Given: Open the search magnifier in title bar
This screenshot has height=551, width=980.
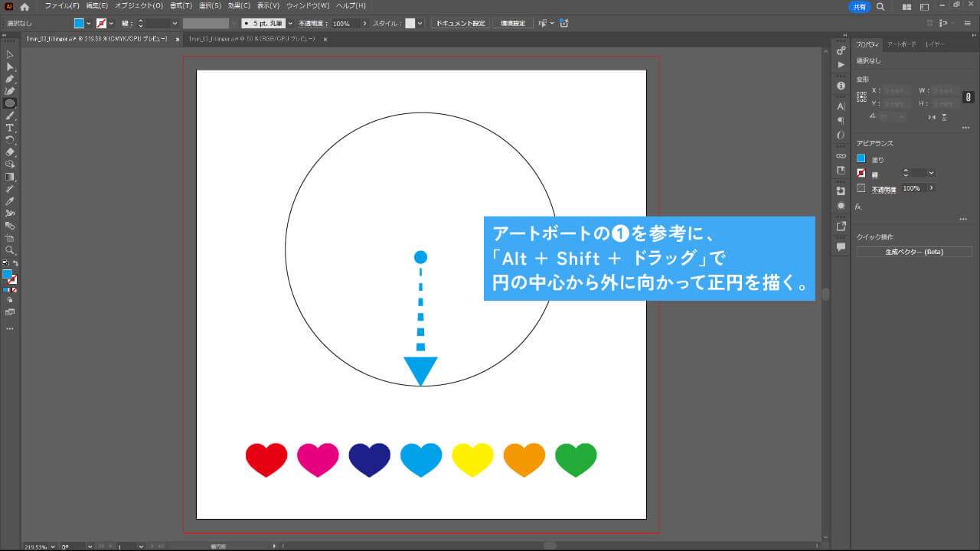Looking at the screenshot, I should [x=880, y=6].
